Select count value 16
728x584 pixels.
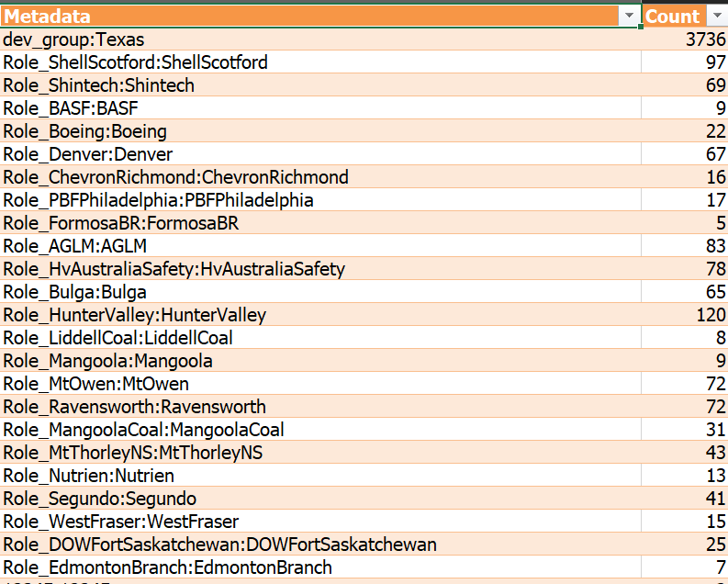685,177
